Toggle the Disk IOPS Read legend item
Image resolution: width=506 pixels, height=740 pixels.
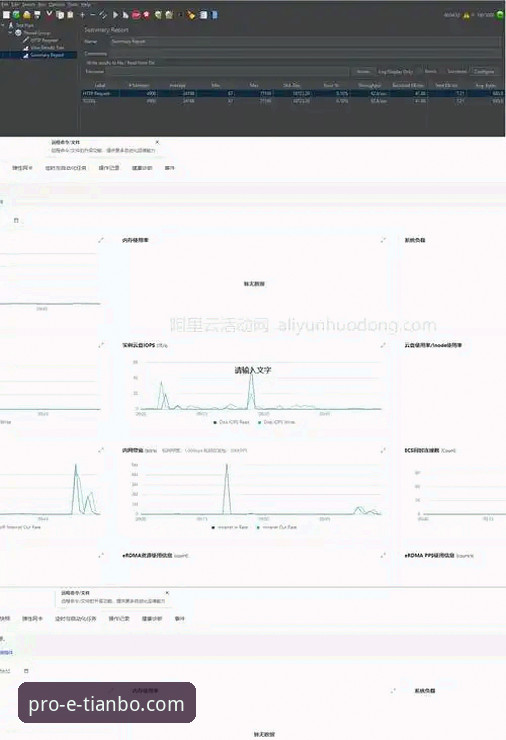pos(231,422)
